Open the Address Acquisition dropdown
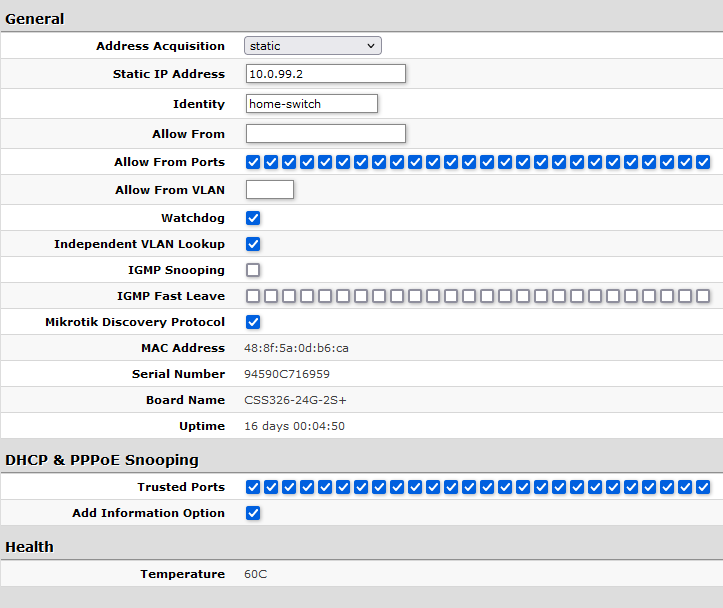 pos(313,46)
